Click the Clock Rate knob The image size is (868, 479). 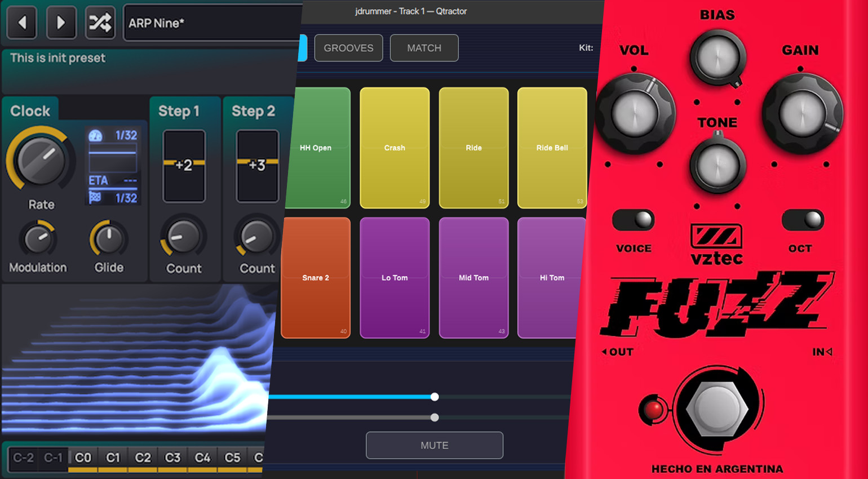click(41, 161)
